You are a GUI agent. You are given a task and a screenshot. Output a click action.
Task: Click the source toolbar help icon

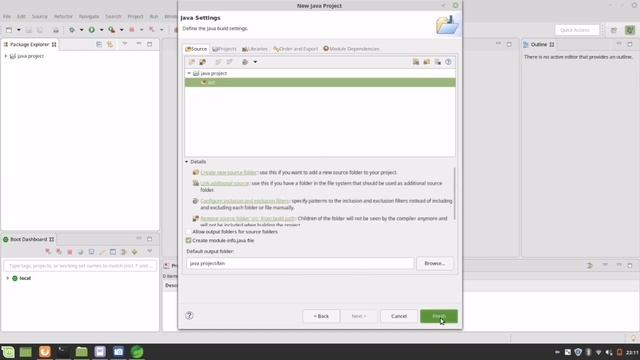click(x=448, y=62)
